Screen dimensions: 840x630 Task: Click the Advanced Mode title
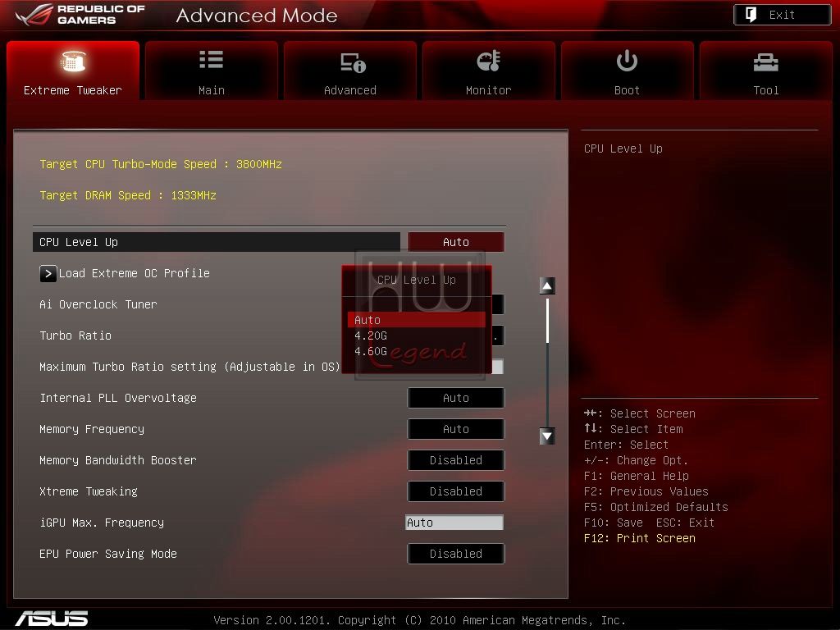[x=257, y=16]
